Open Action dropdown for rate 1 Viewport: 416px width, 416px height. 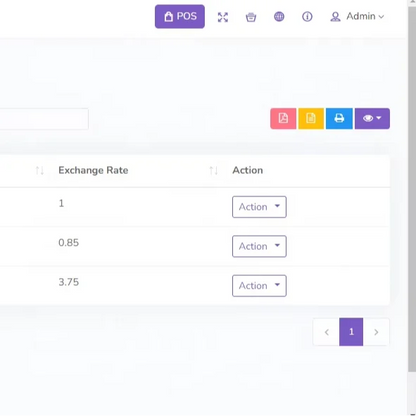259,207
